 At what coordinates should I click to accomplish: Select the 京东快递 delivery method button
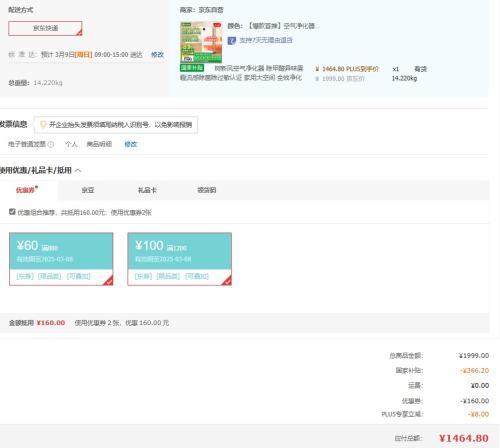45,28
